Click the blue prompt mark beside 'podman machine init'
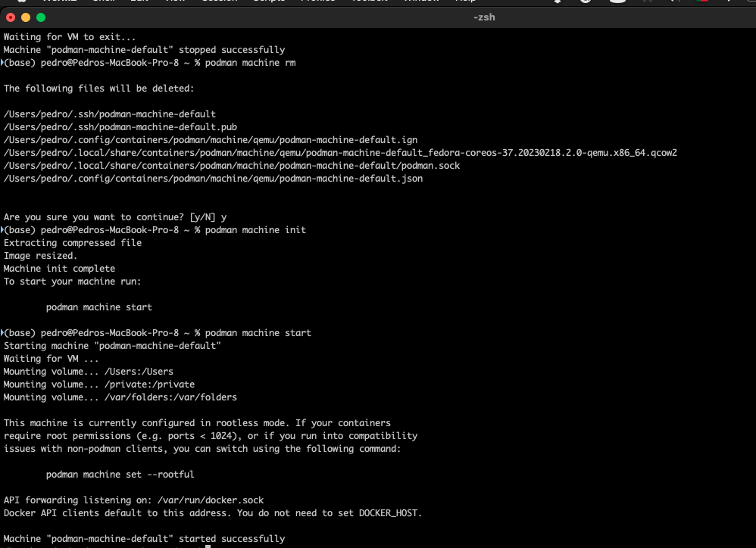756x548 pixels. click(2, 229)
